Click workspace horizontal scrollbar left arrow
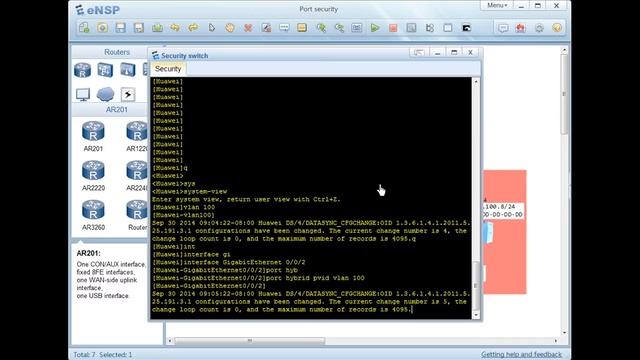Image resolution: width=640 pixels, height=360 pixels. coord(170,340)
